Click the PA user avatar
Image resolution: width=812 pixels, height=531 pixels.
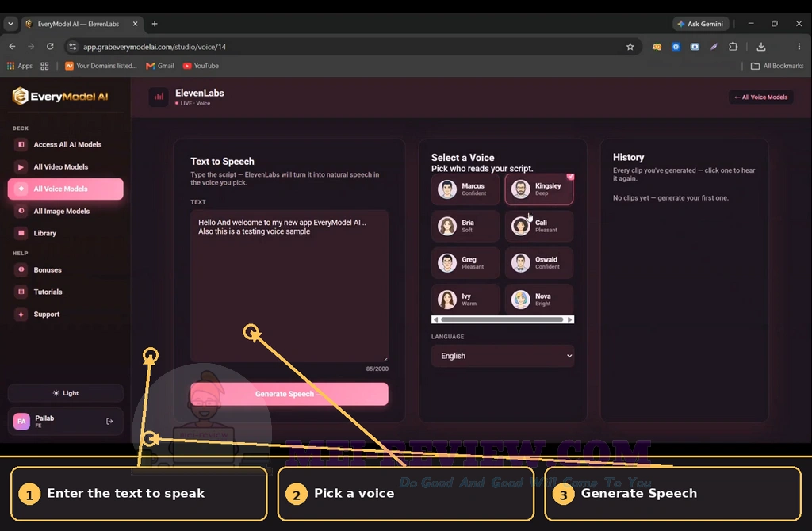(x=21, y=422)
